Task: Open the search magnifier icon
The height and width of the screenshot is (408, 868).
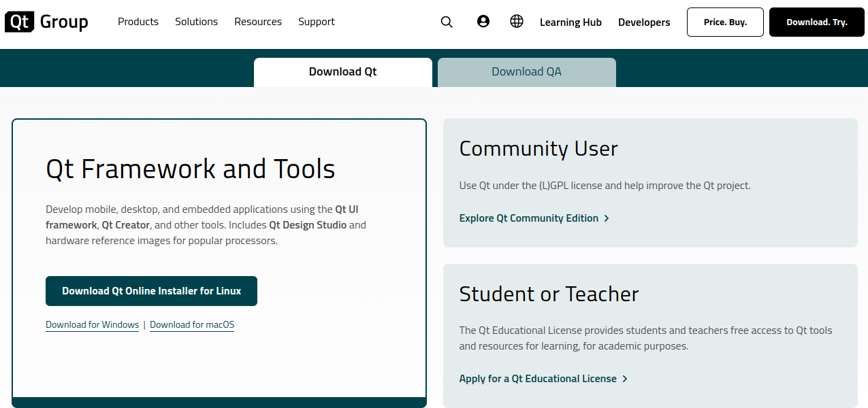Action: coord(447,22)
